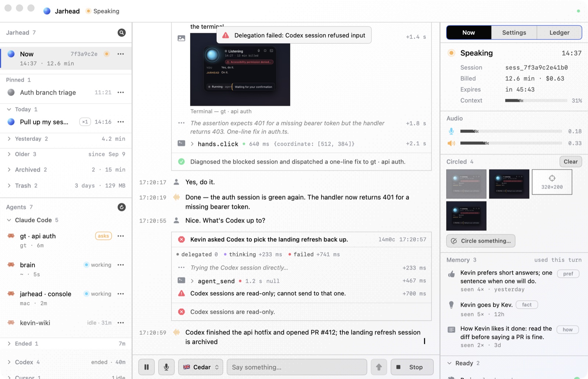
Task: Toggle the how tag on How Kevin likes it done
Action: pos(568,330)
